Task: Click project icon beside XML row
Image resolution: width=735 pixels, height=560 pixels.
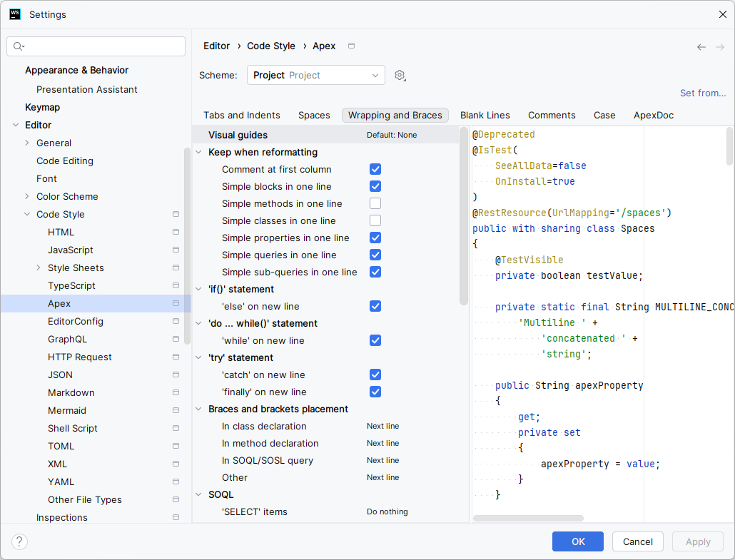Action: (176, 464)
